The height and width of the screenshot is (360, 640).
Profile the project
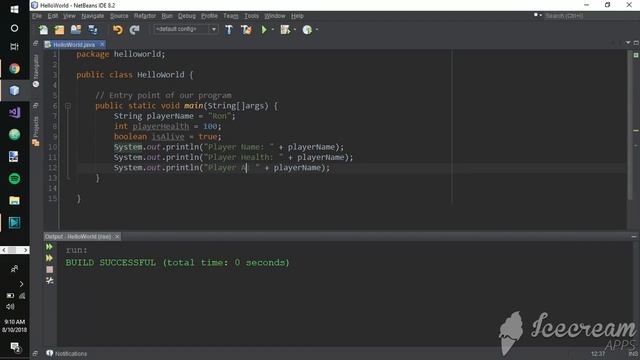[307, 29]
